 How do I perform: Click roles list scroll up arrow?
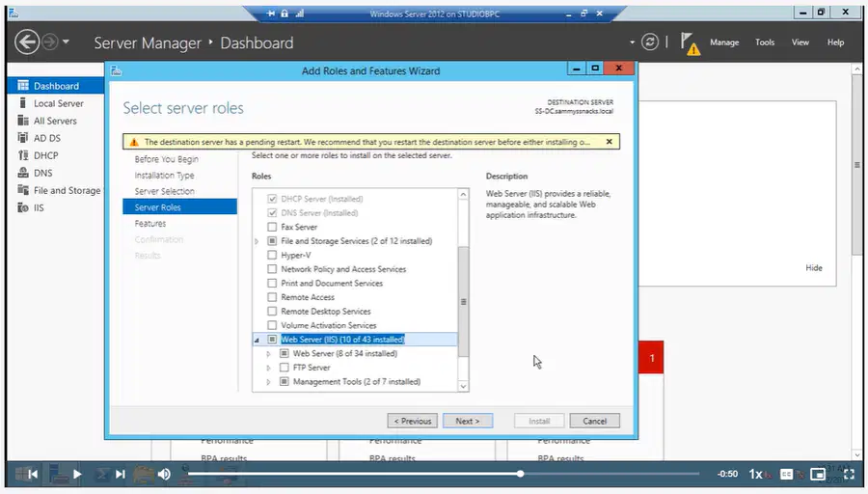coord(463,194)
